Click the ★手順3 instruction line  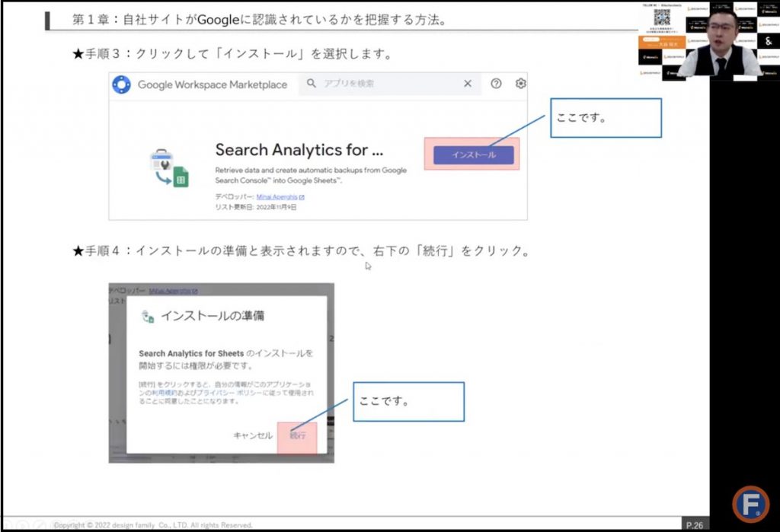point(233,54)
